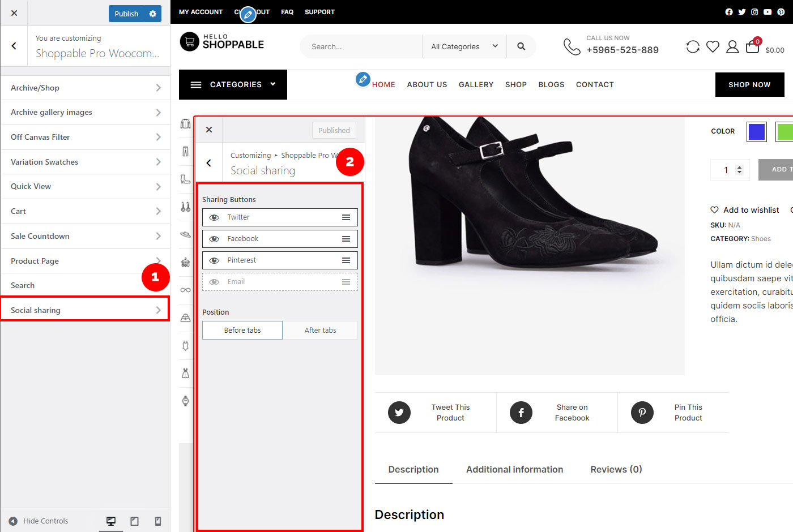Open the Additional information tab

coord(514,469)
